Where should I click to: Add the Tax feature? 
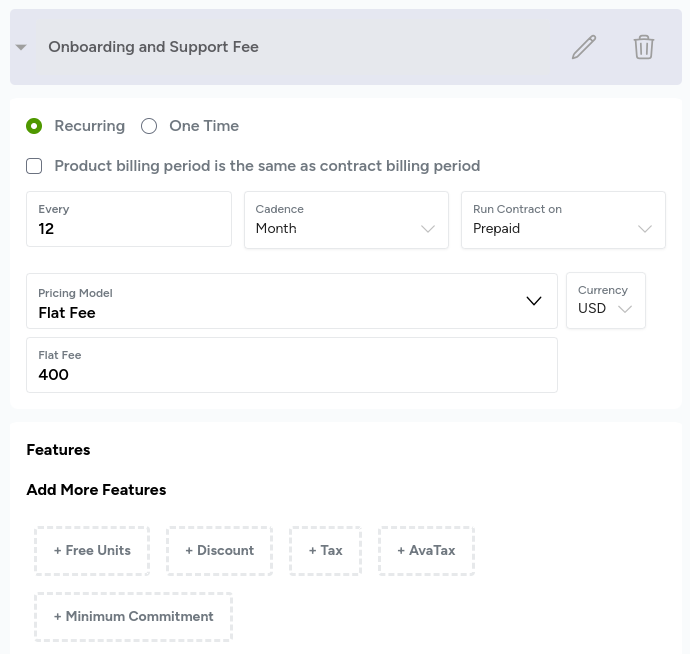coord(325,551)
